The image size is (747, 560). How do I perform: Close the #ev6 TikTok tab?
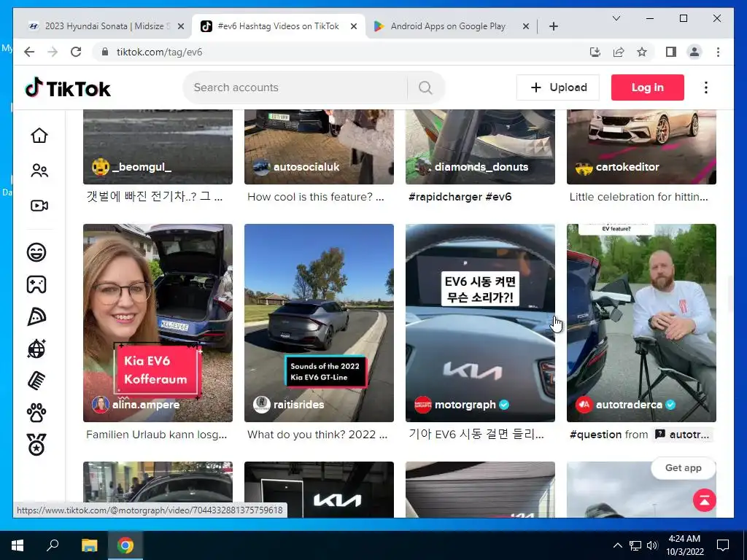[x=354, y=26]
